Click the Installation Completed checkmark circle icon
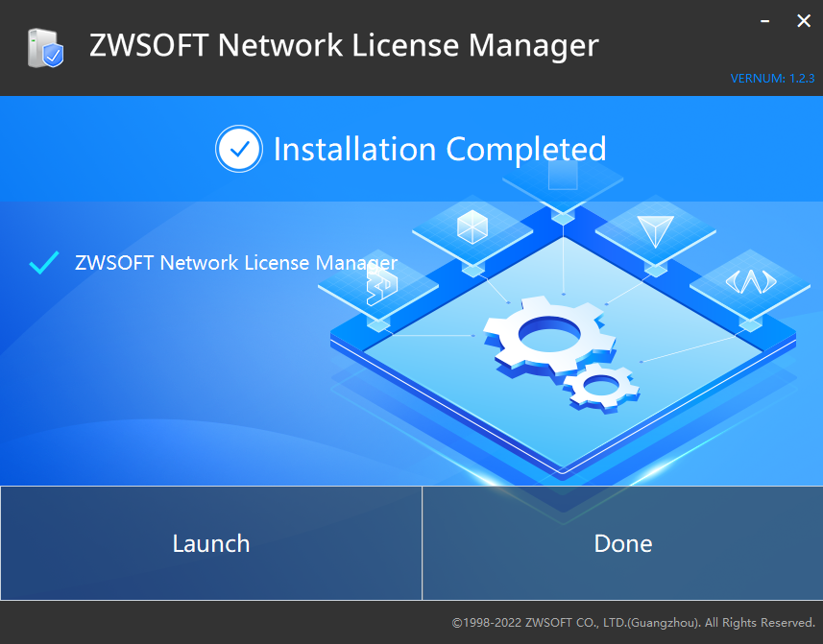The width and height of the screenshot is (823, 644). 239,149
